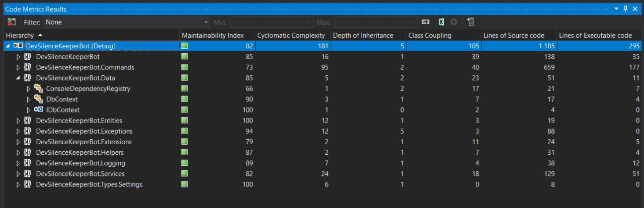Click the namespace icon for DevSilenceKeeperBot.Data
The image size is (644, 208).
pyautogui.click(x=28, y=78)
